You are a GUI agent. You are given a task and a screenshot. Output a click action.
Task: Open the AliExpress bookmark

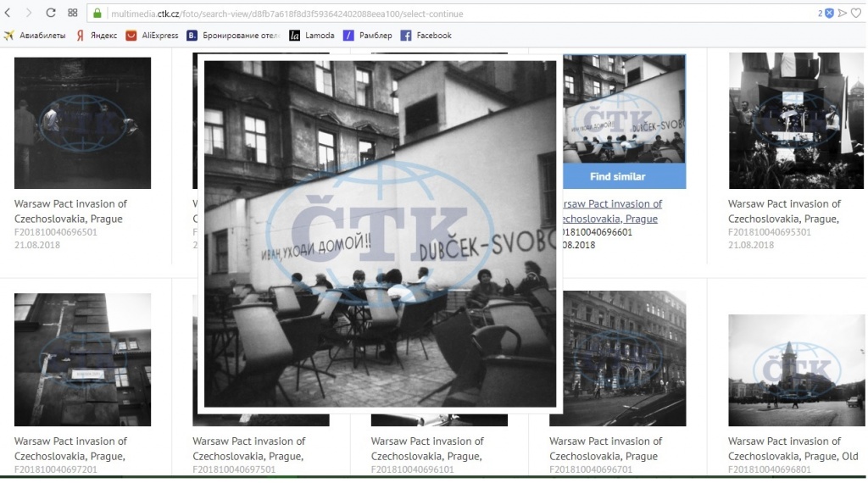point(153,36)
